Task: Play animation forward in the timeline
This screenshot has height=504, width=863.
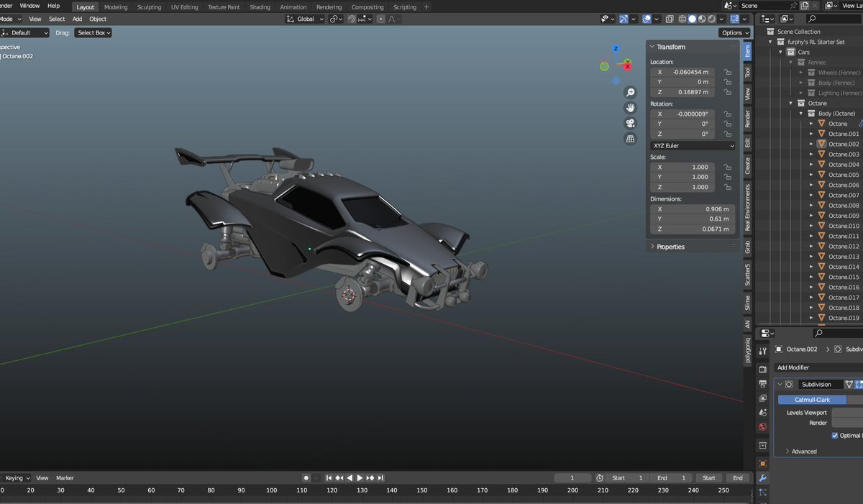Action: (360, 478)
